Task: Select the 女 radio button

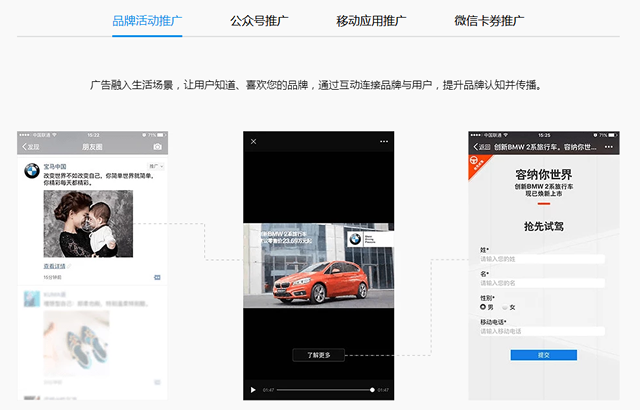Action: 505,307
